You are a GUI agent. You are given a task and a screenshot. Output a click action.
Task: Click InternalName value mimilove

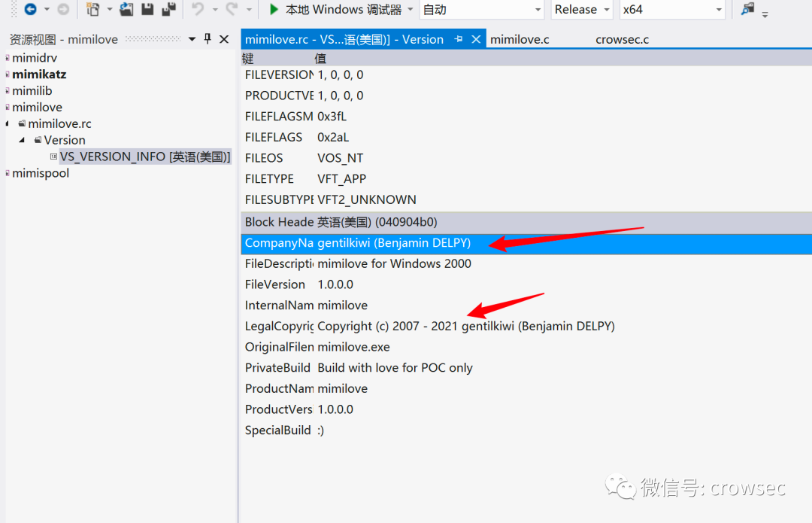coord(342,306)
